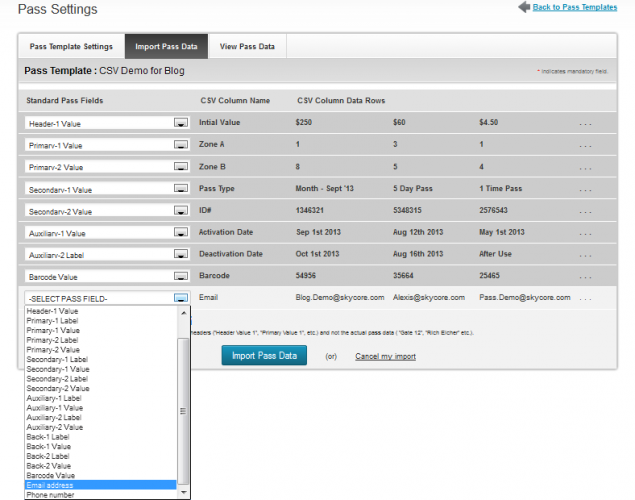Image resolution: width=635 pixels, height=500 pixels.
Task: Click the After Use cell
Action: pos(495,254)
